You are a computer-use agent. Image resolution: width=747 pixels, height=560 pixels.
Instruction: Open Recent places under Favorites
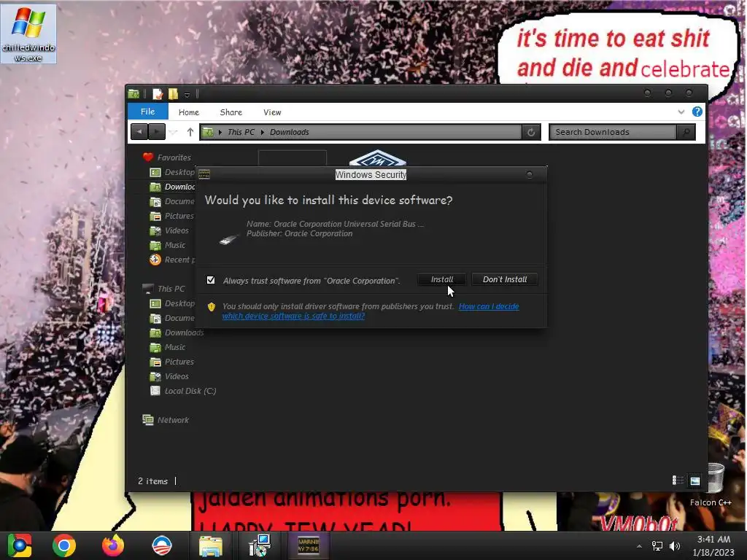pos(179,260)
